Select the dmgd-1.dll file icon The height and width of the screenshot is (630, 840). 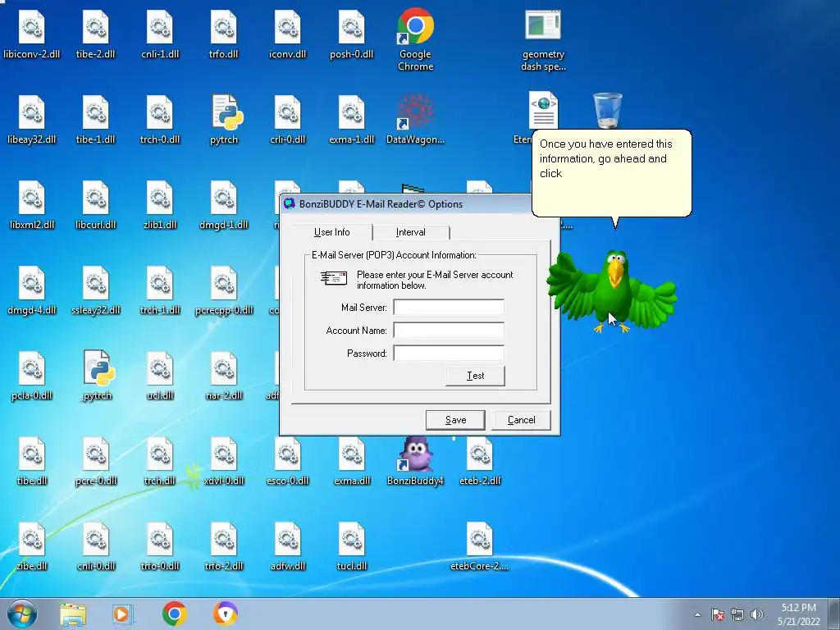click(224, 204)
